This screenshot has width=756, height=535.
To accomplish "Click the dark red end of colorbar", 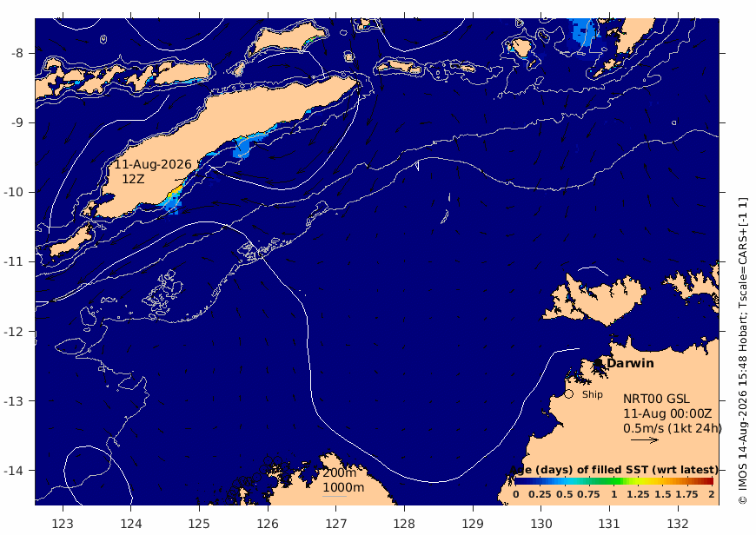I will [709, 481].
